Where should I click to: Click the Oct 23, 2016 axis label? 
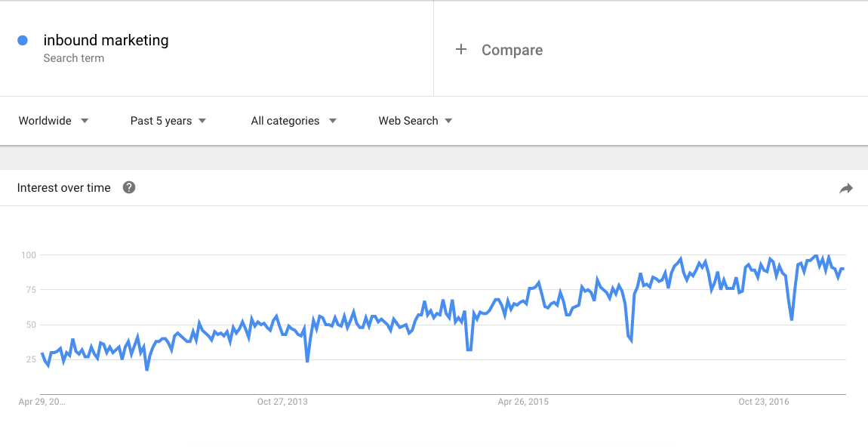pos(763,402)
